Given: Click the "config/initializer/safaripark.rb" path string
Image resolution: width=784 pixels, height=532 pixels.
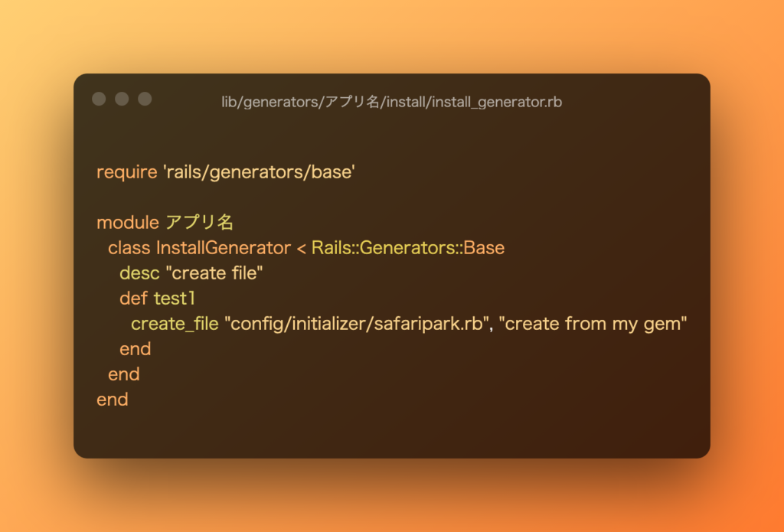Looking at the screenshot, I should click(358, 324).
